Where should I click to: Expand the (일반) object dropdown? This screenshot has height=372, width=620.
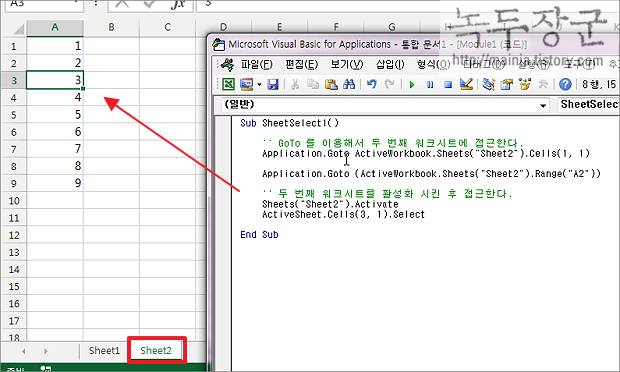point(543,105)
